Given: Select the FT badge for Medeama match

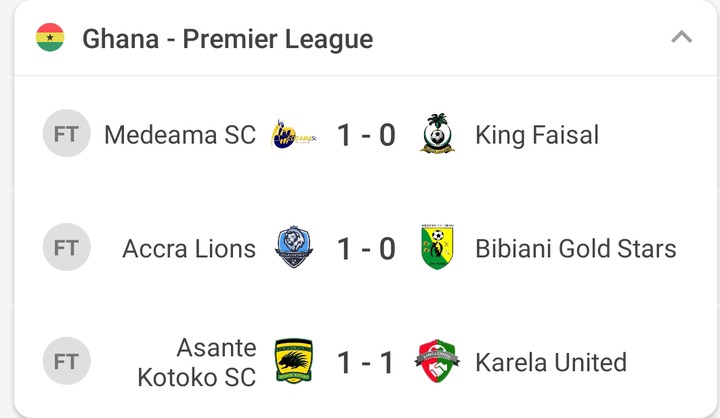Looking at the screenshot, I should tap(66, 134).
